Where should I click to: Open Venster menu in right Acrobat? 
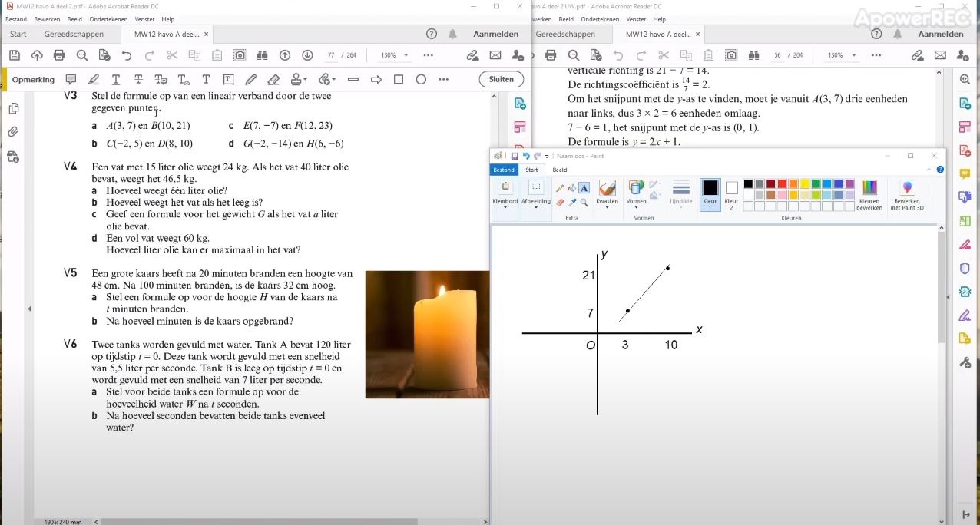click(x=636, y=19)
